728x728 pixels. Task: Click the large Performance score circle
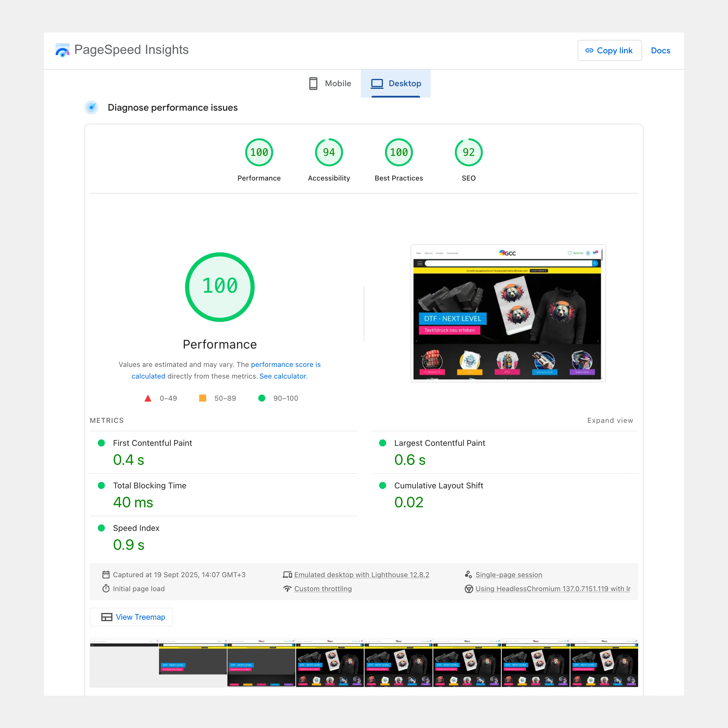(x=220, y=287)
